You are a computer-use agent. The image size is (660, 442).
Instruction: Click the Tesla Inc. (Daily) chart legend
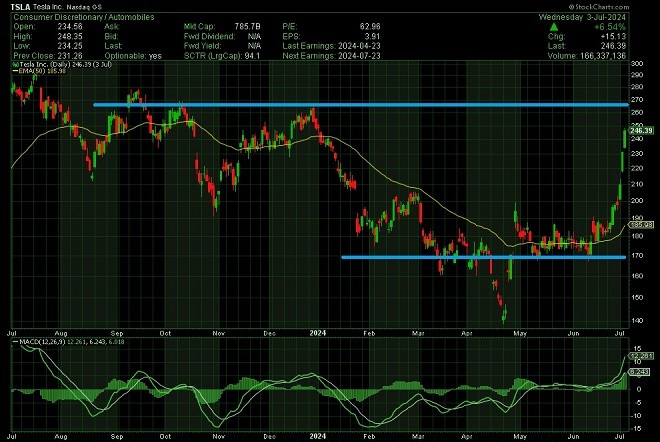tap(63, 65)
